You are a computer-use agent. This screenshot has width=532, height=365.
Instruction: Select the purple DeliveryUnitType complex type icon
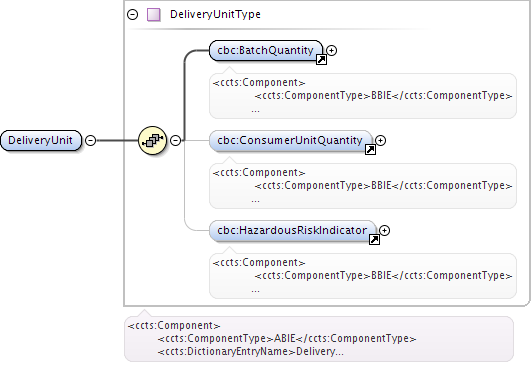click(x=154, y=15)
